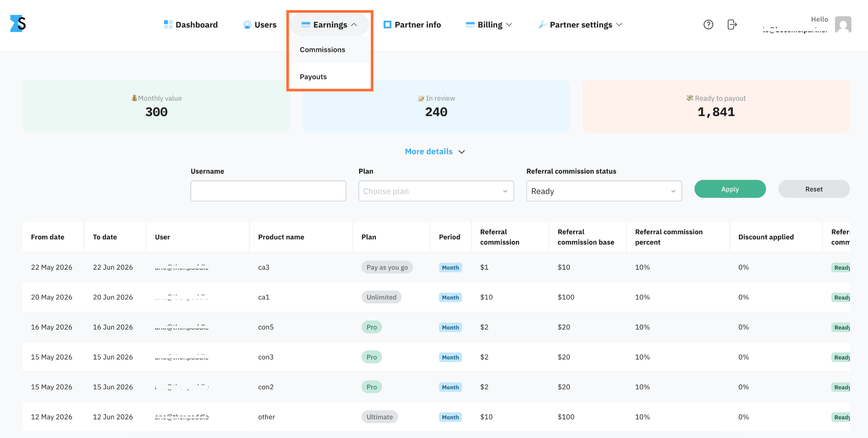The width and height of the screenshot is (868, 438).
Task: Click the Partner info square icon
Action: (x=387, y=25)
